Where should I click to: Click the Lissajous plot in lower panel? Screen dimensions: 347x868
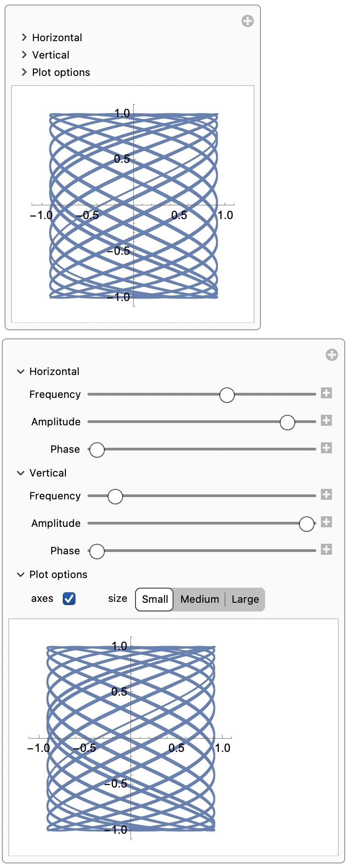(x=130, y=738)
